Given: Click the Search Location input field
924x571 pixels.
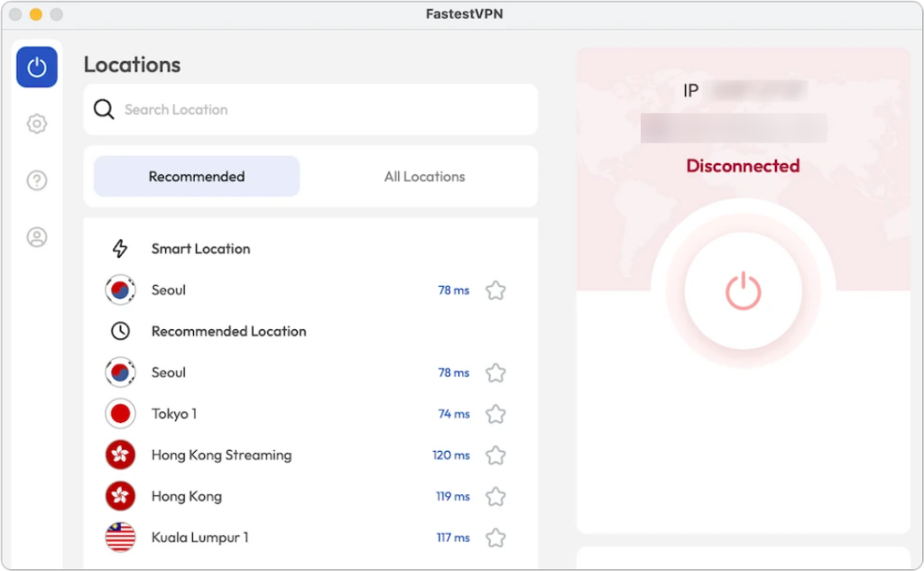Looking at the screenshot, I should (x=325, y=110).
